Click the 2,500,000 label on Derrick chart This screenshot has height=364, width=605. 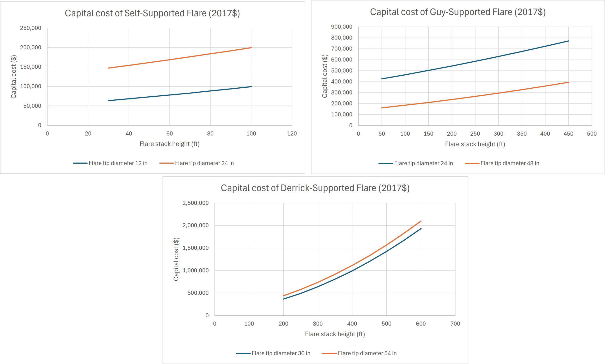click(195, 203)
